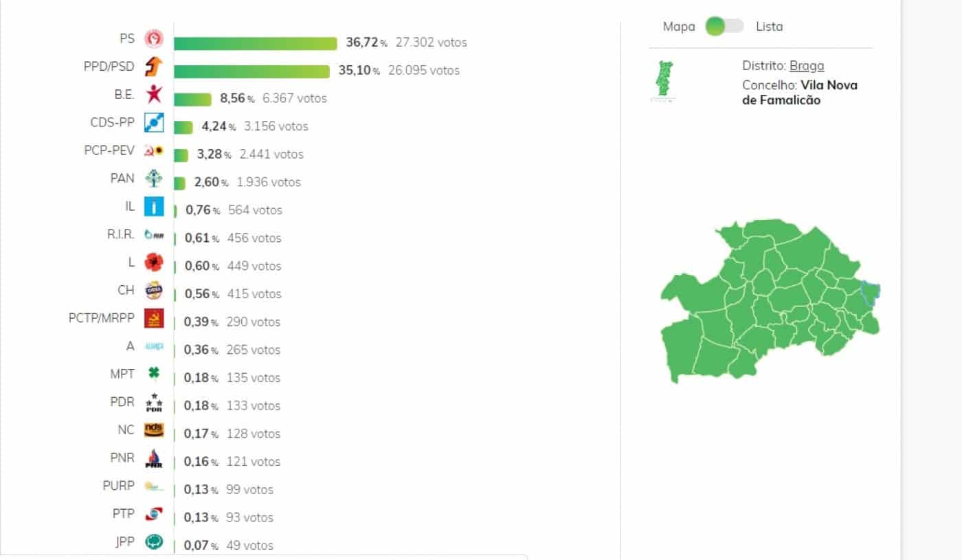
Task: Select the highlighted parish on the map
Action: (x=869, y=292)
